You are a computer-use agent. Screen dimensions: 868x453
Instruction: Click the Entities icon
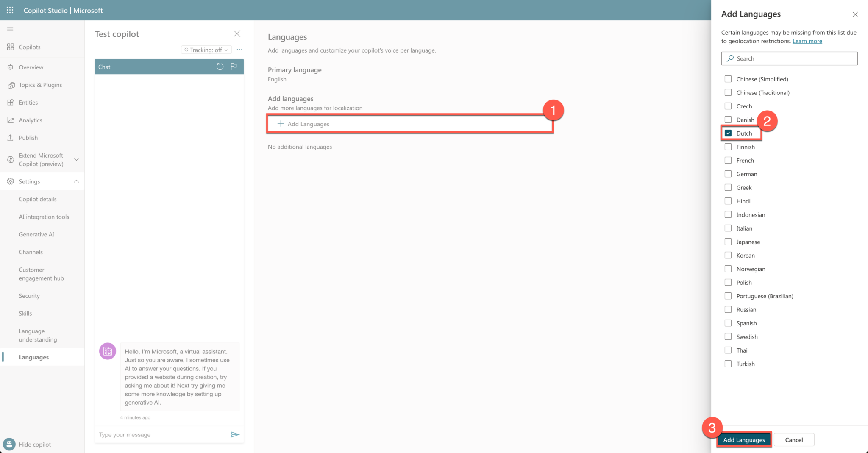(x=11, y=102)
